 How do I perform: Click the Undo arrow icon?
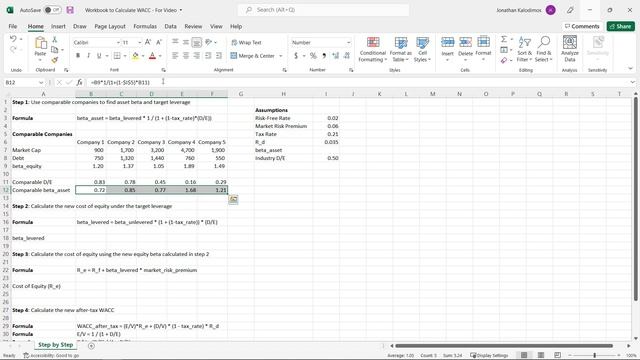[x=13, y=39]
